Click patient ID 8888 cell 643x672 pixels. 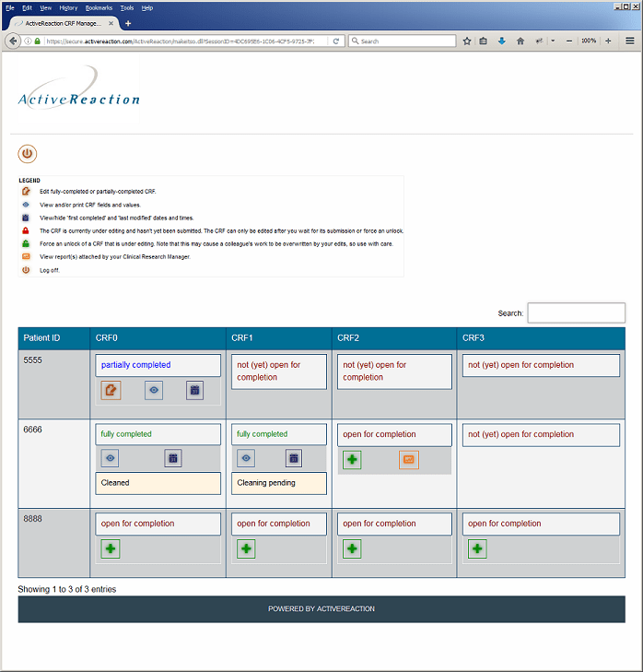pyautogui.click(x=54, y=543)
